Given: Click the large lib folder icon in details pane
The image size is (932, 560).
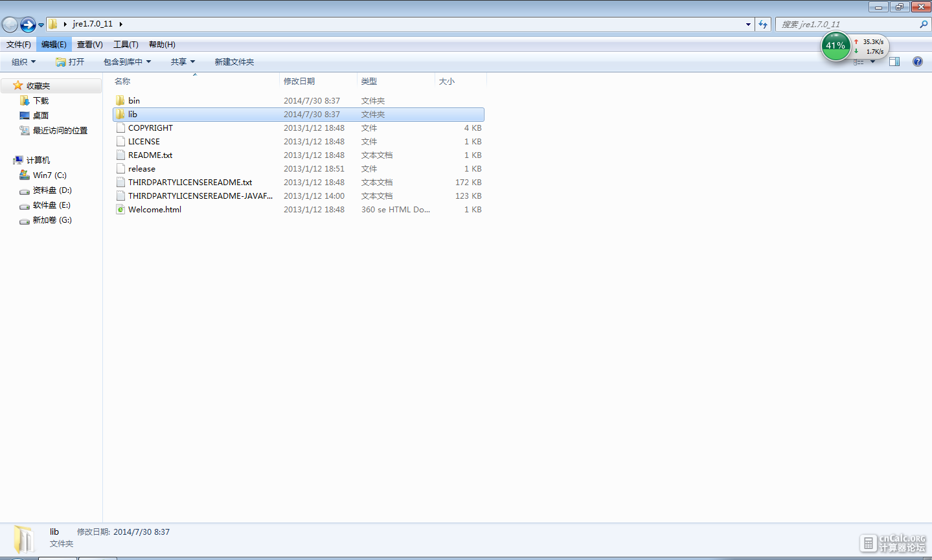Looking at the screenshot, I should [24, 539].
